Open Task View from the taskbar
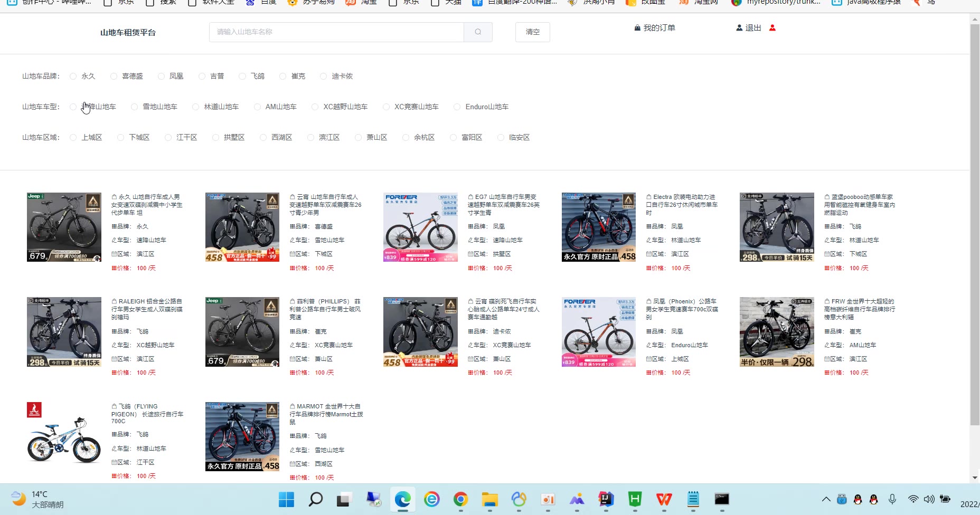 pyautogui.click(x=344, y=499)
